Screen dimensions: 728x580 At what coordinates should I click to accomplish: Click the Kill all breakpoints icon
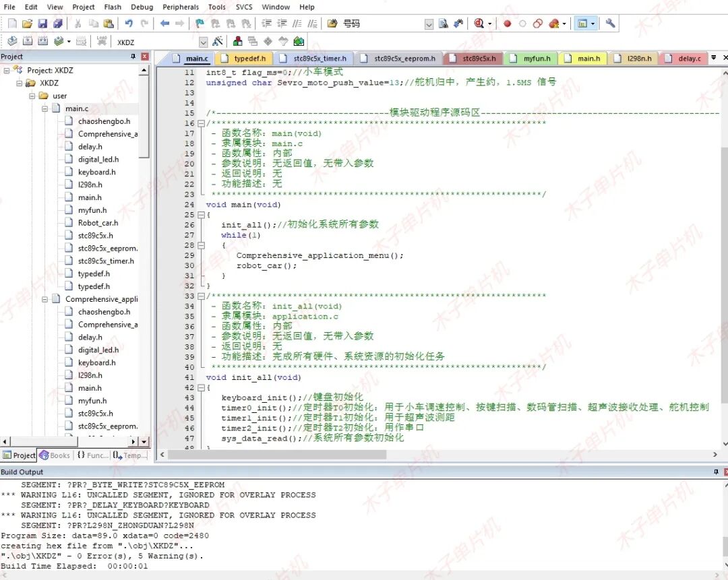pos(553,23)
